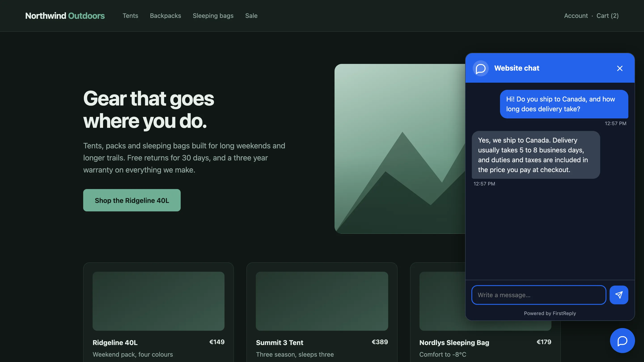Focus the Write a message input field
644x362 pixels.
pos(538,295)
